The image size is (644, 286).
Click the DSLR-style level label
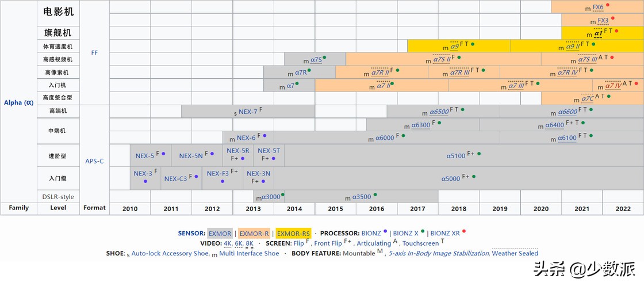tap(58, 196)
